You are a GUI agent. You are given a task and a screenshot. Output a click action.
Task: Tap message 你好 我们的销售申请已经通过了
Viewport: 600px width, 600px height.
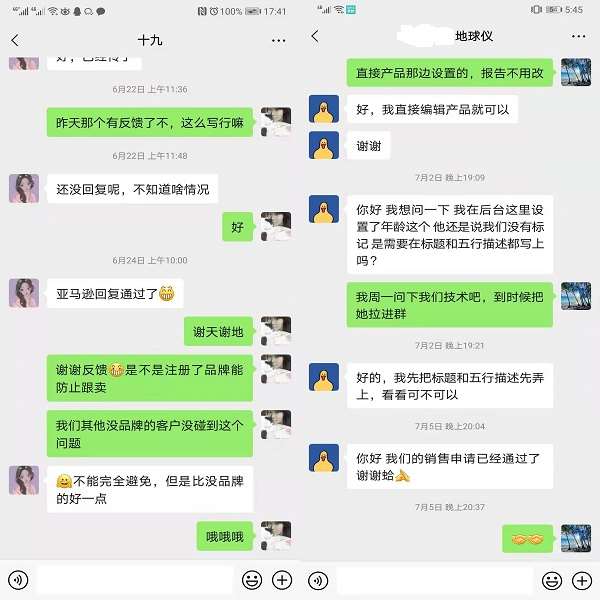[x=450, y=466]
